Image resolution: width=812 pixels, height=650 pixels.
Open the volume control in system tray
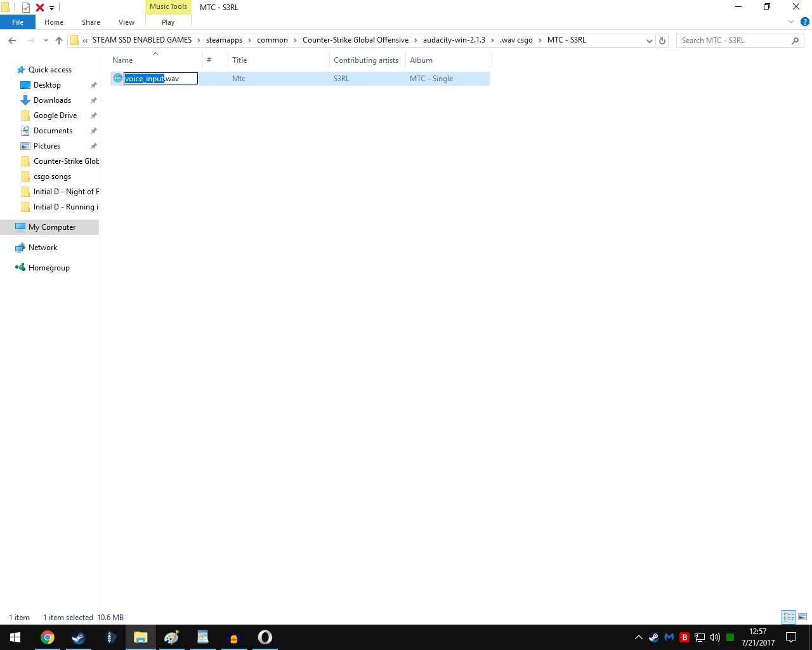tap(715, 637)
